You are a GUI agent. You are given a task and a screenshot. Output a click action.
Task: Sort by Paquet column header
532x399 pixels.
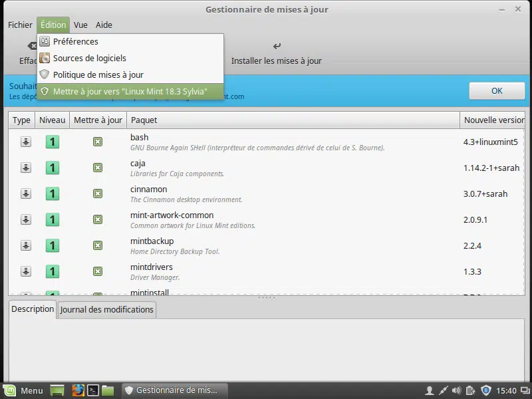pos(293,120)
